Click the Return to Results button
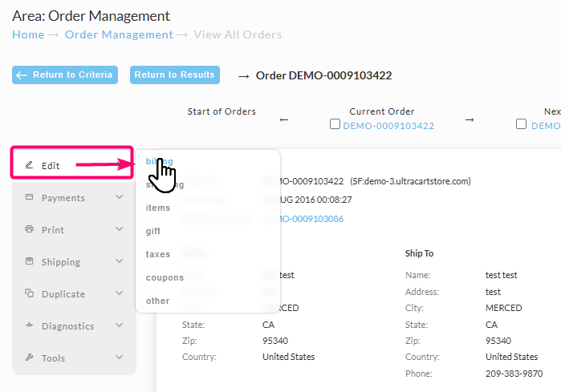The image size is (561, 392). tap(175, 75)
